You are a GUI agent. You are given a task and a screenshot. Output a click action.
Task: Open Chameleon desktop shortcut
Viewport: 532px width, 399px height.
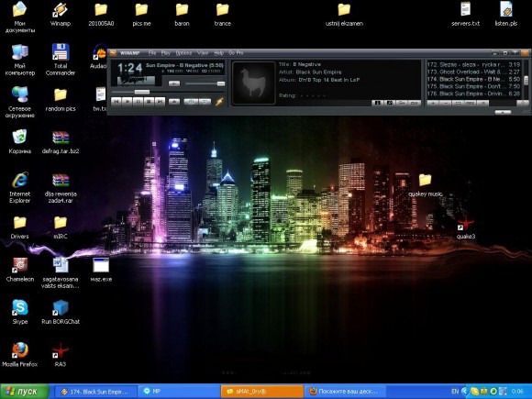19,270
